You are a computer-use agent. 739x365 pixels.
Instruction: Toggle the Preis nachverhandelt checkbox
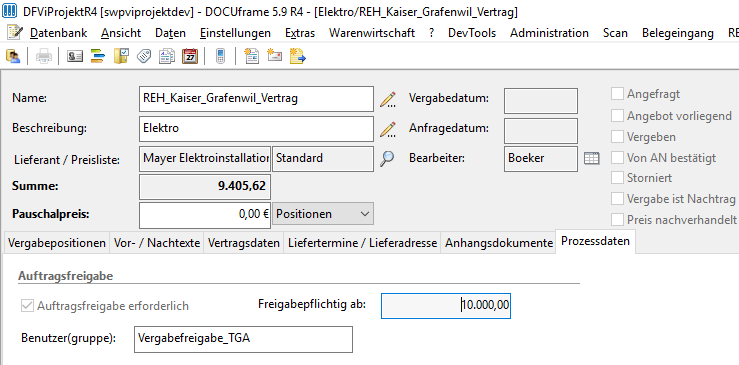pos(617,219)
